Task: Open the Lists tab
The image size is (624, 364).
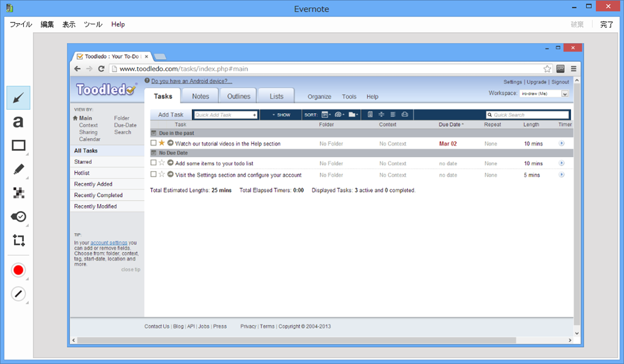Action: pyautogui.click(x=276, y=96)
